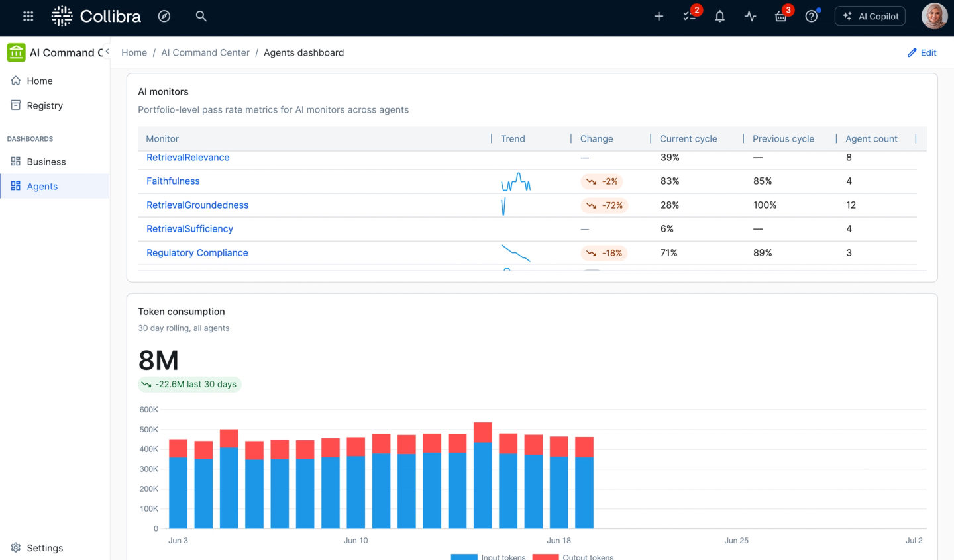Image resolution: width=954 pixels, height=560 pixels.
Task: Click the Monitor column header
Action: point(162,138)
